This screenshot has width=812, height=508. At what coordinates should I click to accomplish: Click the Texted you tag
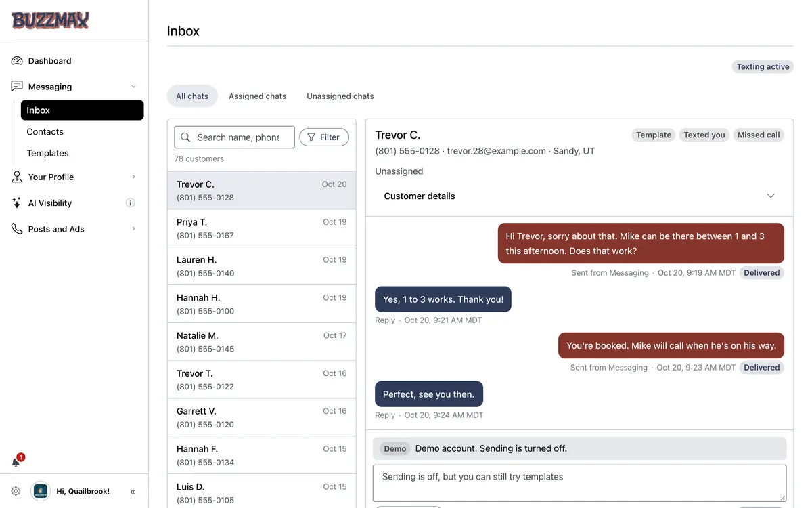[704, 135]
